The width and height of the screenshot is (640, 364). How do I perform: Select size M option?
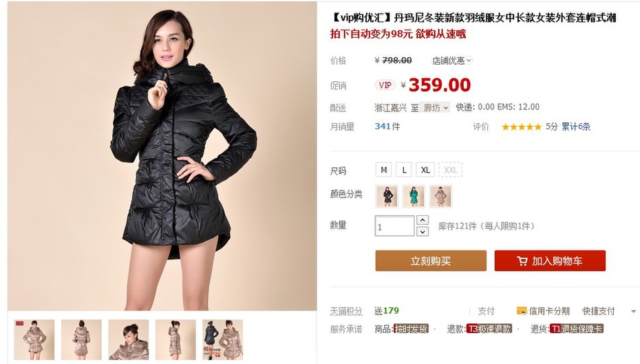(x=384, y=170)
